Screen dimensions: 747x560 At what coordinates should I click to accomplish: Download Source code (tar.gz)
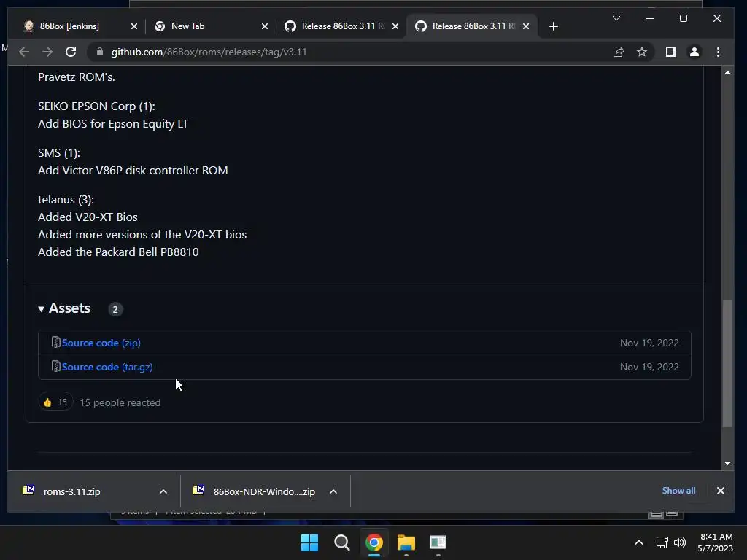tap(107, 367)
